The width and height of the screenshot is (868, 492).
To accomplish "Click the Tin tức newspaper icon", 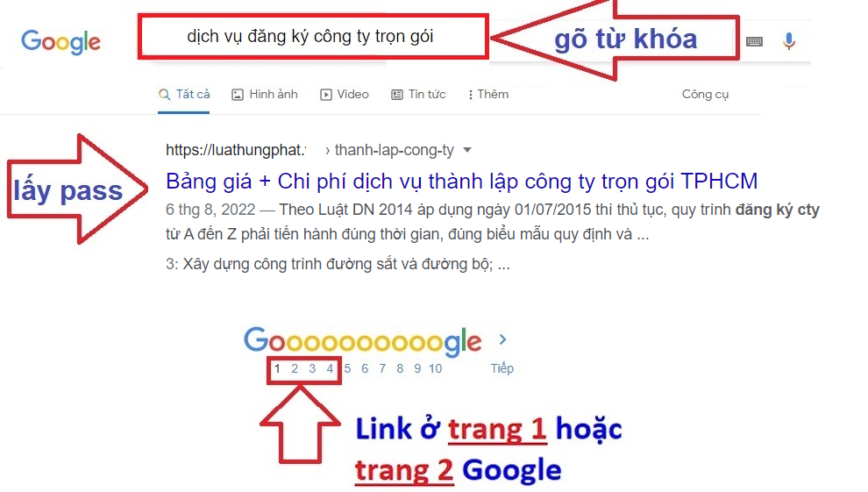I will tap(397, 95).
